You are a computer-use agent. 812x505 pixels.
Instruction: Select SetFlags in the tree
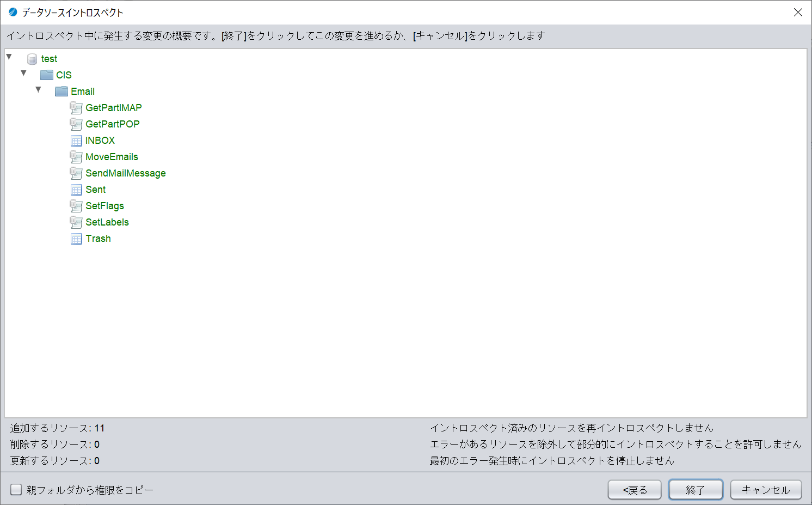click(104, 206)
